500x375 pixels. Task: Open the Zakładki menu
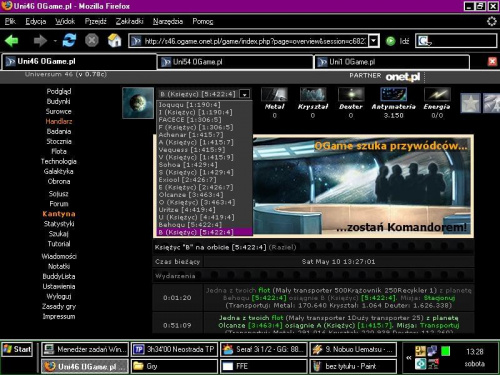coord(129,21)
